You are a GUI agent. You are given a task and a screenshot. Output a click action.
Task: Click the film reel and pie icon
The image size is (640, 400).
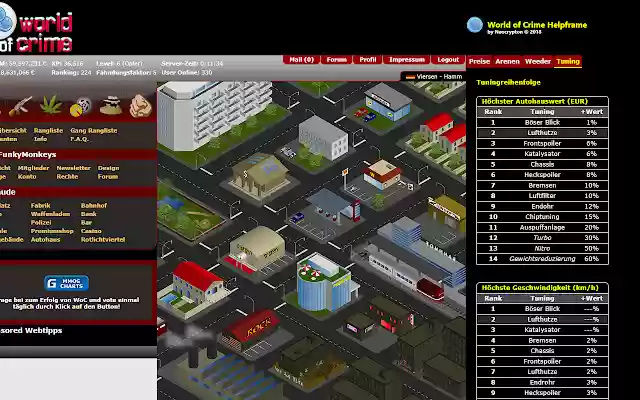[81, 107]
